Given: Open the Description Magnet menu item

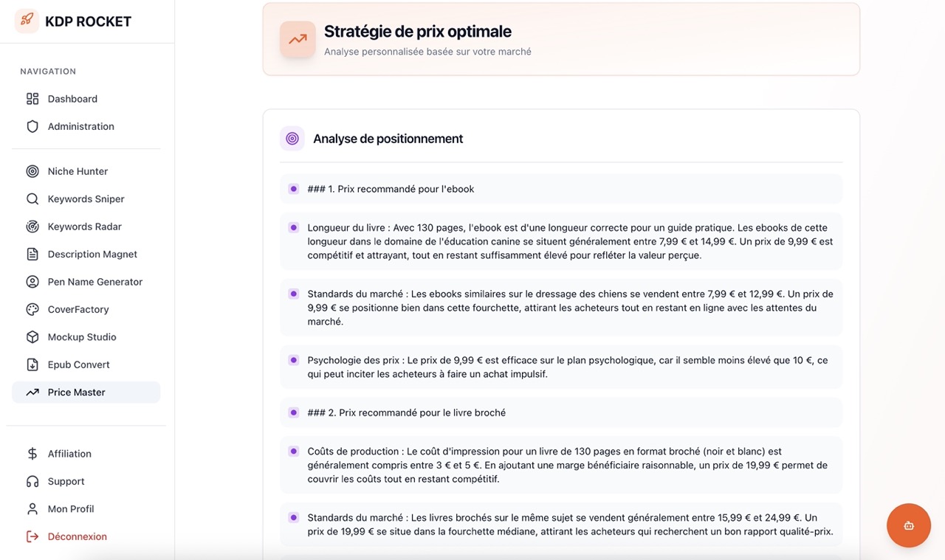Looking at the screenshot, I should (x=92, y=255).
